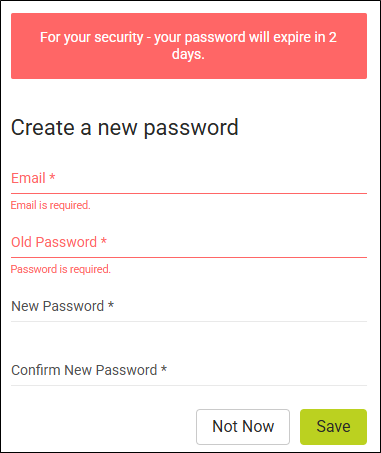Click the asterisk beside the New Password label
The height and width of the screenshot is (453, 381).
point(111,304)
